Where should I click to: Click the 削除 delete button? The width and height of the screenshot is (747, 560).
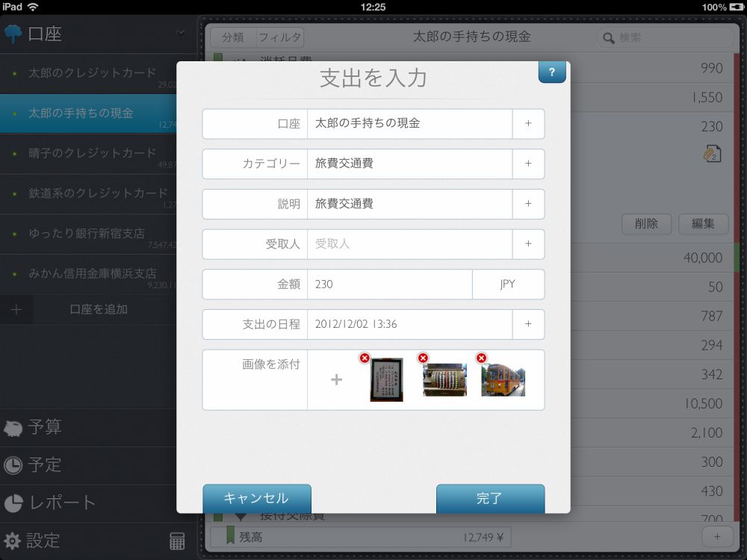(646, 224)
